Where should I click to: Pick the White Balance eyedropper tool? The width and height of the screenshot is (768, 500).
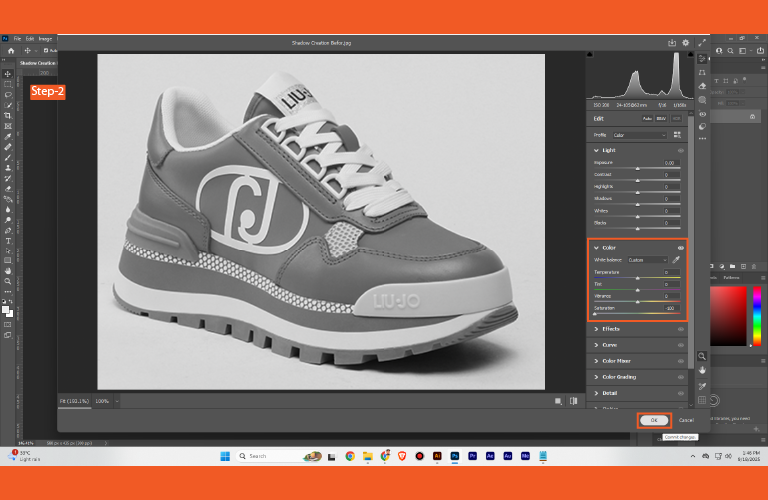tap(676, 260)
